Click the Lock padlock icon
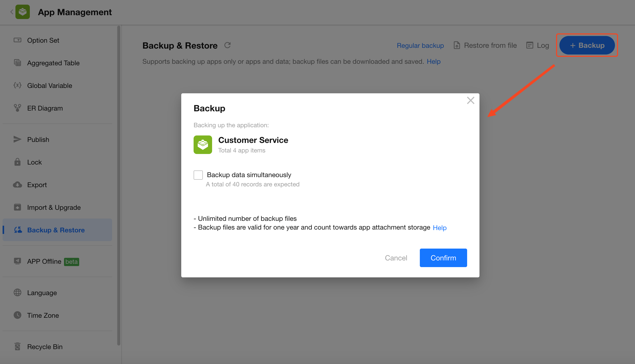This screenshot has height=364, width=635. pyautogui.click(x=17, y=162)
